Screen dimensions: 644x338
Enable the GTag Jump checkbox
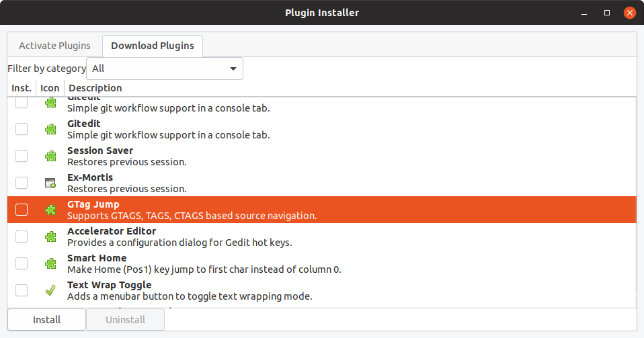(22, 210)
